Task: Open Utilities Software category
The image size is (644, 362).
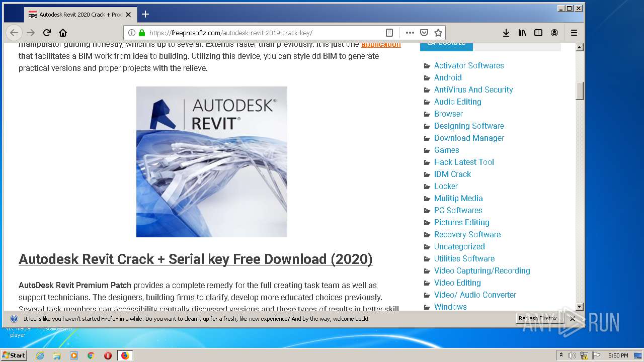Action: [x=464, y=258]
